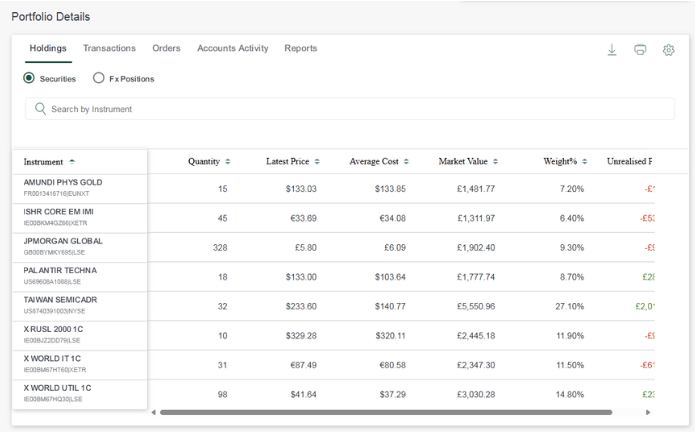This screenshot has height=434, width=695.
Task: Click latest price $329.28
Action: coord(301,336)
